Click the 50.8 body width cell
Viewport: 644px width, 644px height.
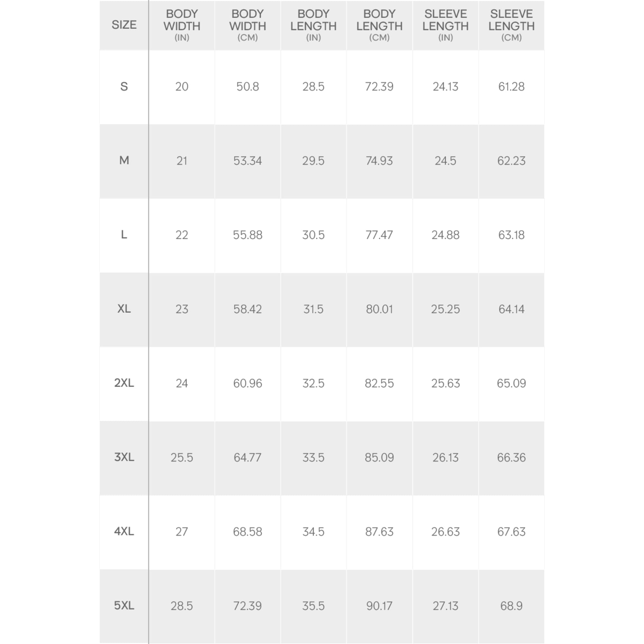pyautogui.click(x=247, y=87)
